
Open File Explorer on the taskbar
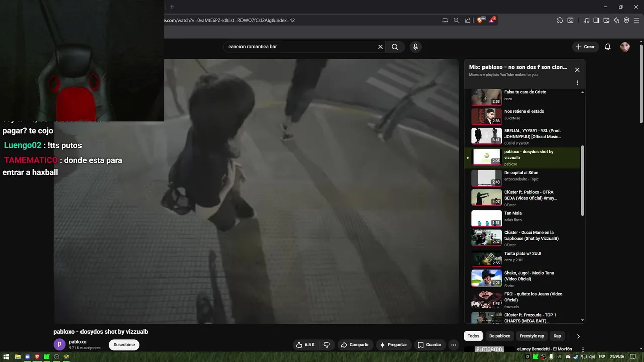[18, 357]
